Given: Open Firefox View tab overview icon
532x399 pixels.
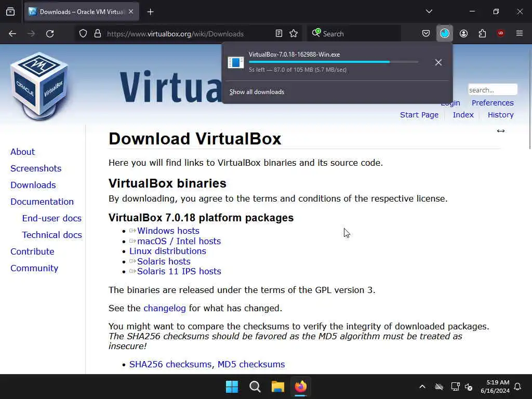Looking at the screenshot, I should [x=10, y=12].
